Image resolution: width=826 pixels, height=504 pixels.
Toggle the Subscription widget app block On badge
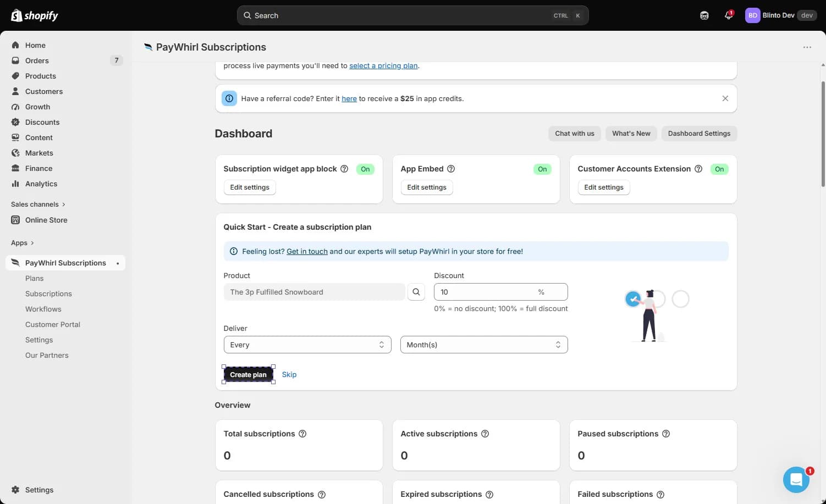[x=365, y=169]
